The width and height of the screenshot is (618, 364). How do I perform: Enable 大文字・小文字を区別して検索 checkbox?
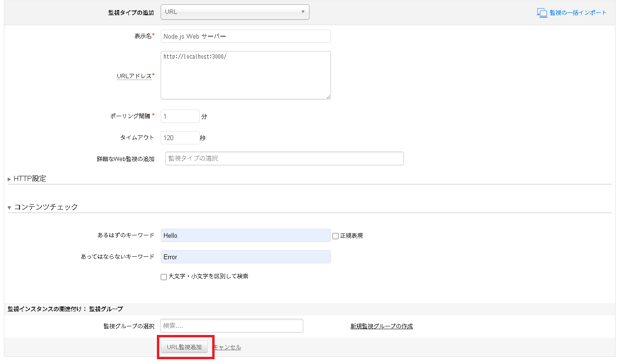pos(164,277)
